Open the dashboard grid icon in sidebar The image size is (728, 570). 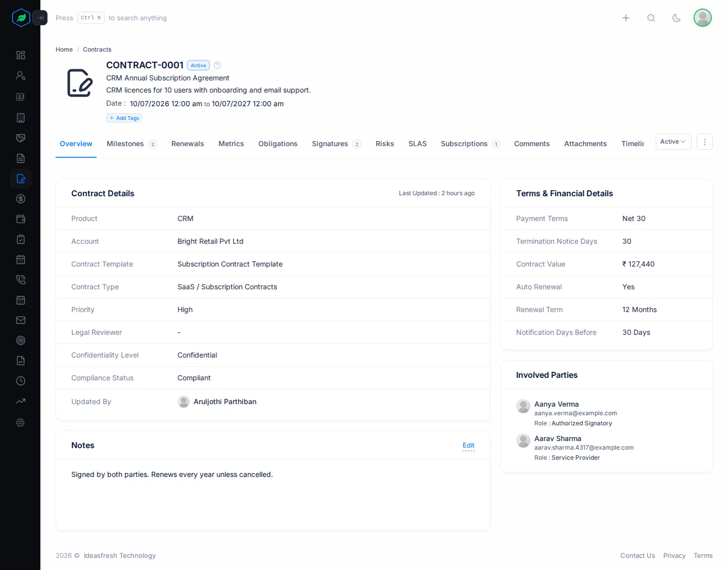tap(21, 55)
